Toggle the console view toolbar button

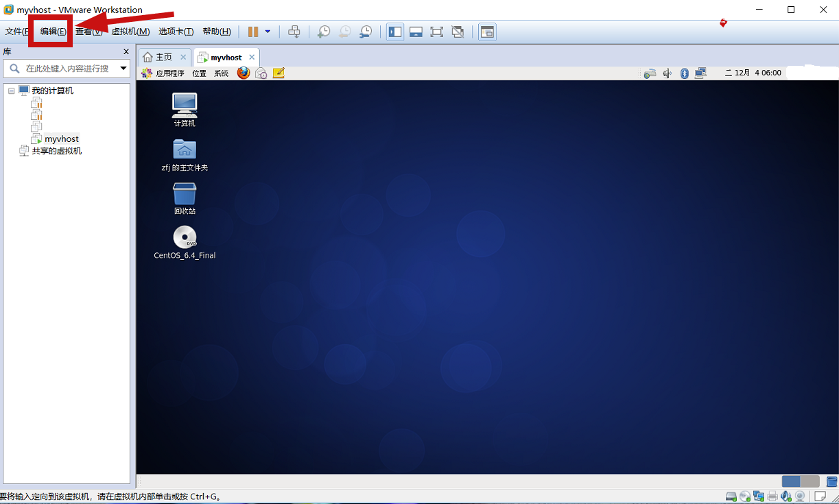click(487, 32)
